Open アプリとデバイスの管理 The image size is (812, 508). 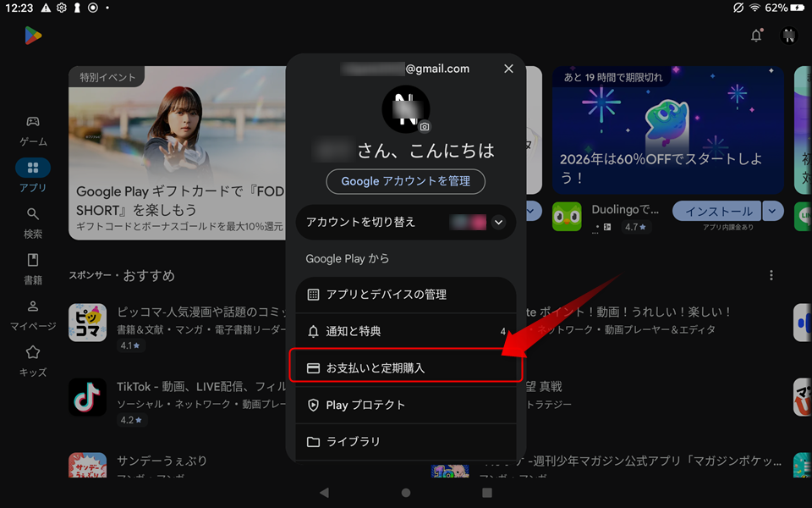[x=406, y=295]
